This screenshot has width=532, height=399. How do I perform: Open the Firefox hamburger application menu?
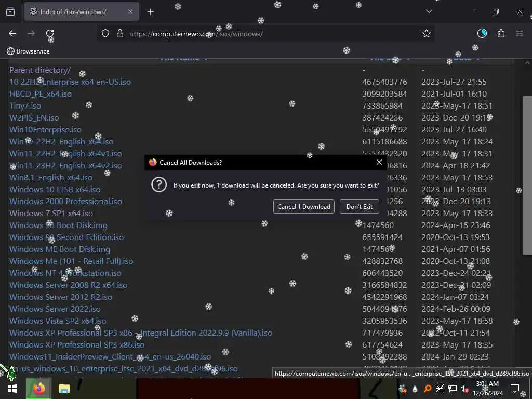point(520,33)
